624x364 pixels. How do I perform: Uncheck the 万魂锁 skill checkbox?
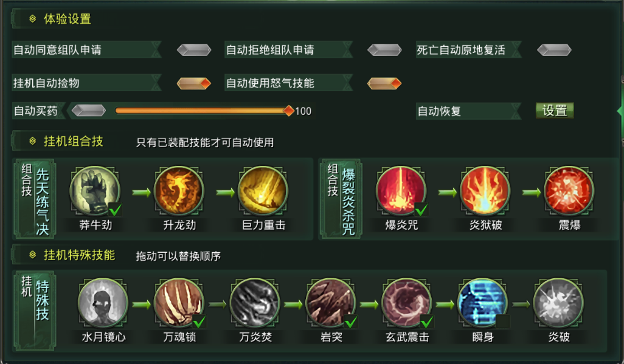[199, 321]
